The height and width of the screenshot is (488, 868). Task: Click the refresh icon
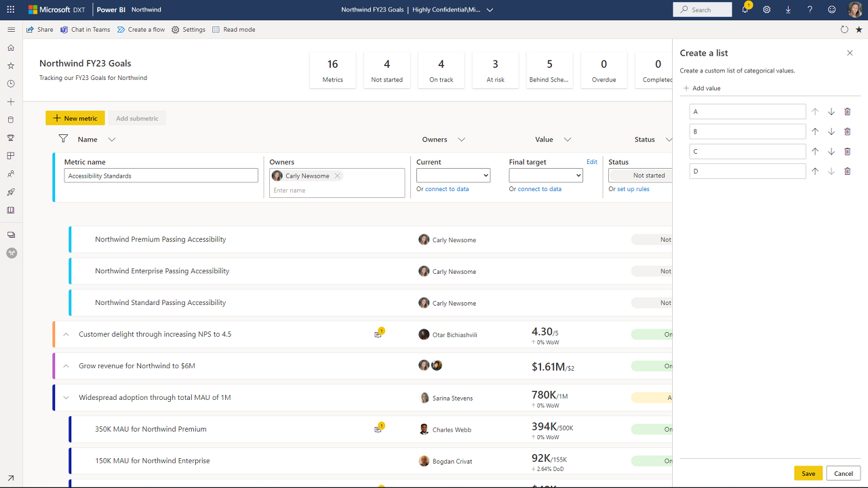pyautogui.click(x=844, y=30)
